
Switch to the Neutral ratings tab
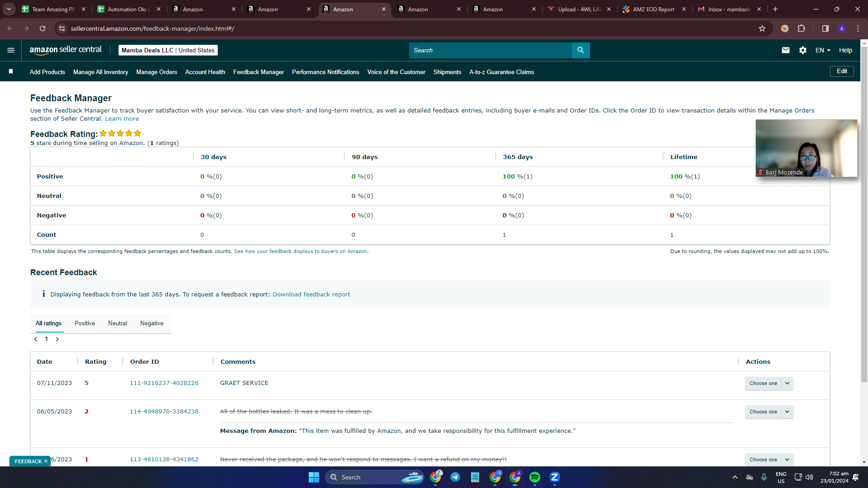118,324
